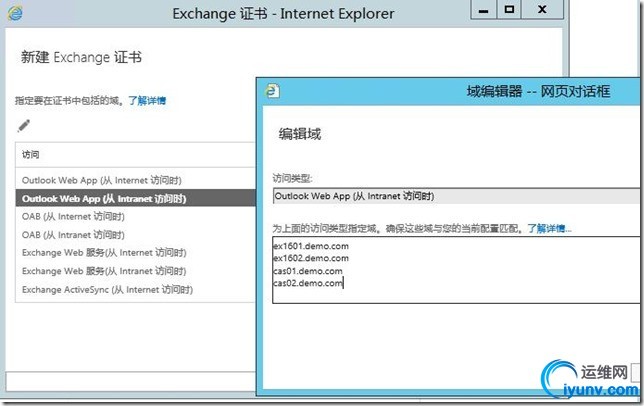Click ex1601.demo.com in the domain text area

311,246
